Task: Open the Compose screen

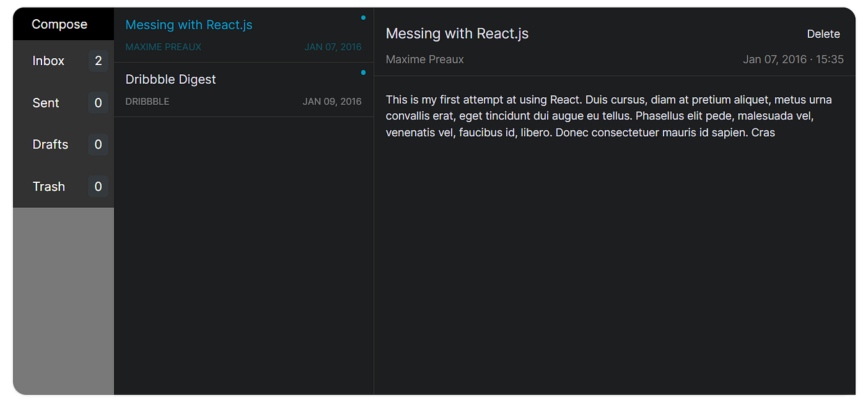Action: click(x=59, y=24)
